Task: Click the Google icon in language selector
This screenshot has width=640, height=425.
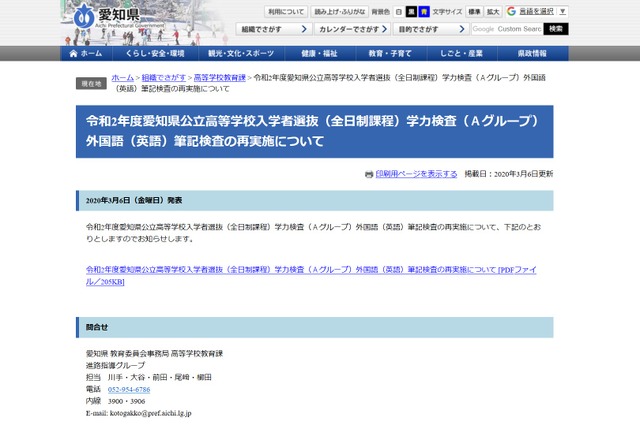Action: point(512,11)
